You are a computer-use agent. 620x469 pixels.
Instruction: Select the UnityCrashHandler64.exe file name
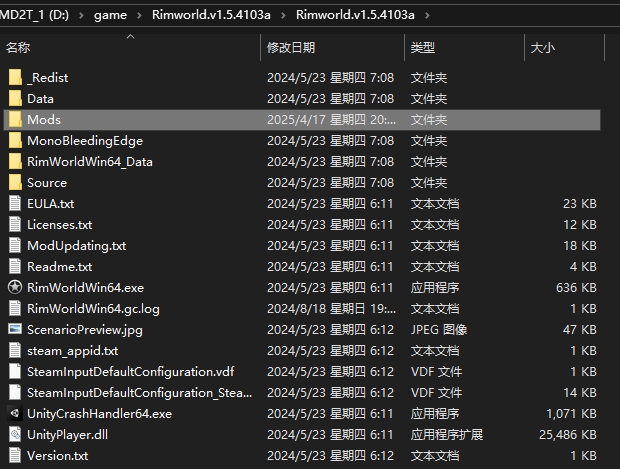[100, 414]
